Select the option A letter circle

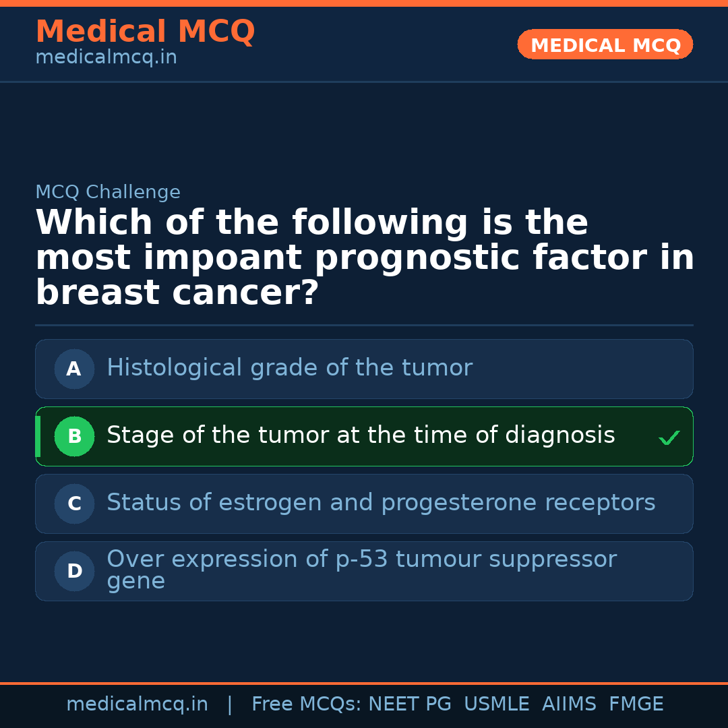coord(74,369)
